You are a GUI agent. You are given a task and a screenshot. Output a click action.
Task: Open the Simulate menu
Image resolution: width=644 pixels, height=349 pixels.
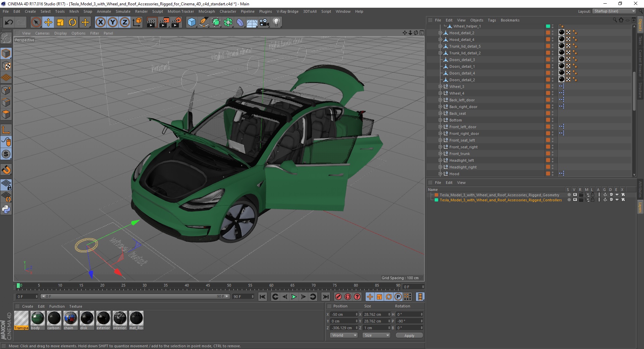click(123, 11)
